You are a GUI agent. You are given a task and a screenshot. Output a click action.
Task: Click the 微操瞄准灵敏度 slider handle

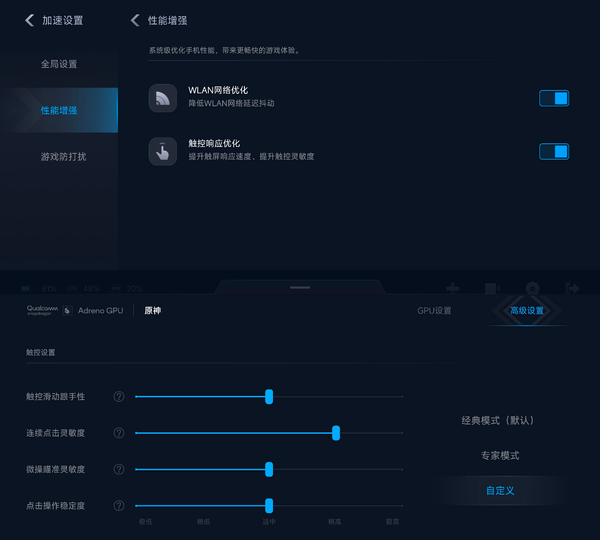pyautogui.click(x=269, y=469)
